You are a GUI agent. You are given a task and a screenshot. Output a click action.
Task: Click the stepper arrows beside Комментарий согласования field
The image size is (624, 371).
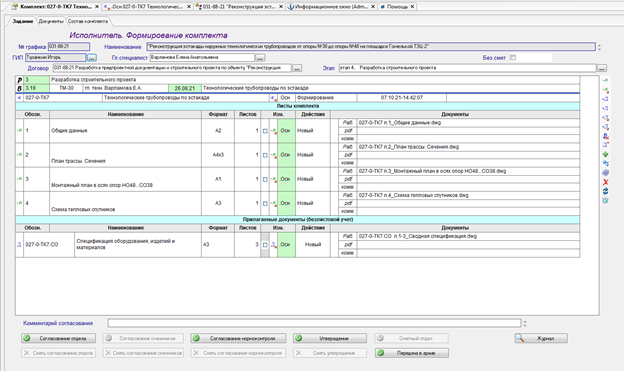525,323
